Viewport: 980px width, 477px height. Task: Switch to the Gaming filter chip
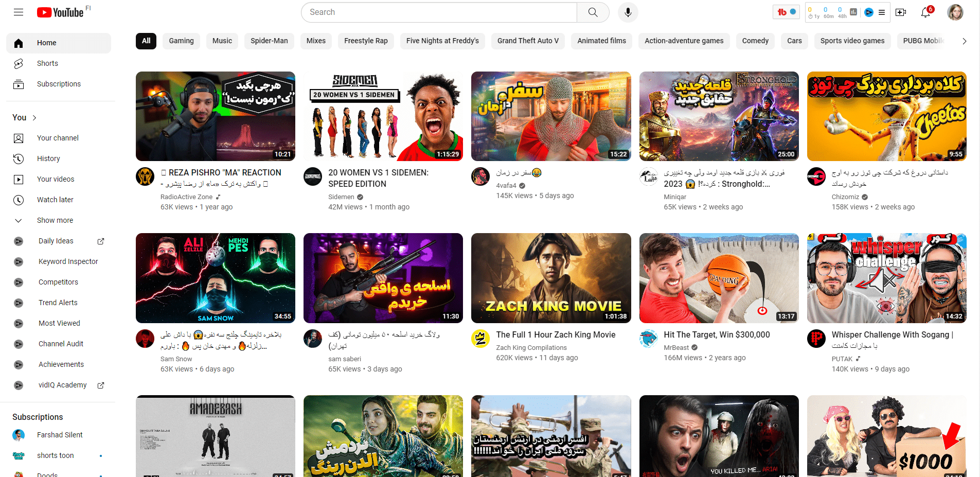pos(181,41)
